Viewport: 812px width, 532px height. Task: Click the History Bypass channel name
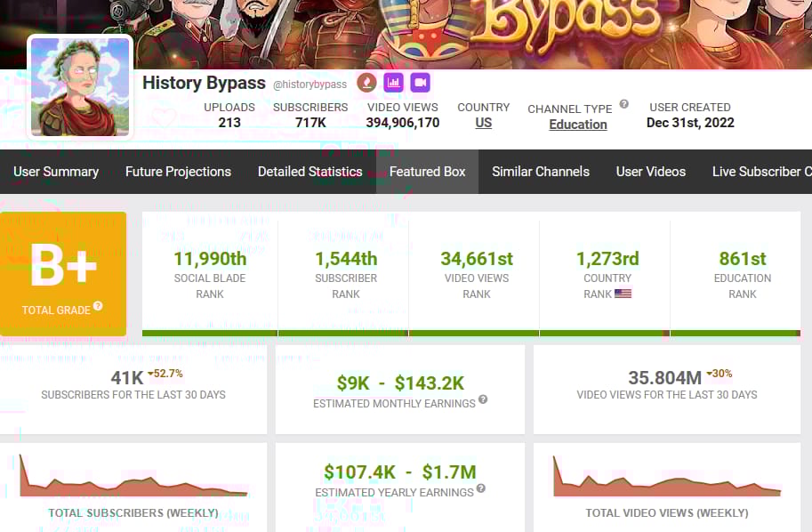click(204, 83)
